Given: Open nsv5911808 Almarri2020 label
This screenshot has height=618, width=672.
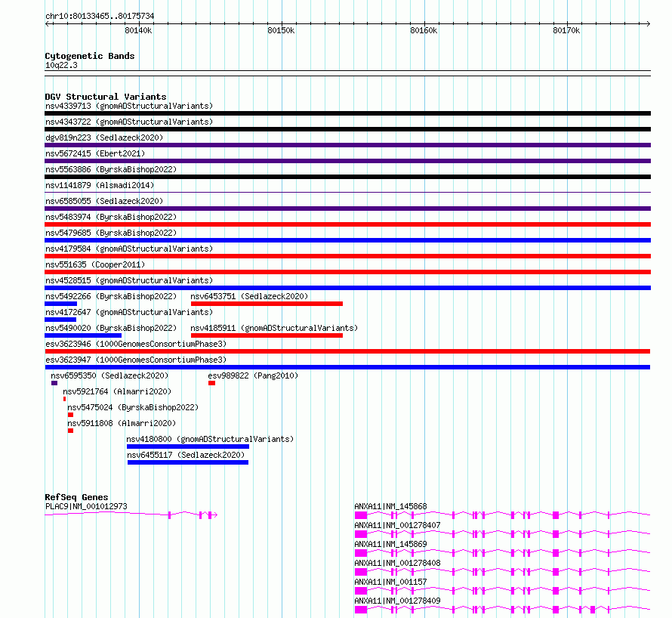Looking at the screenshot, I should tap(122, 423).
